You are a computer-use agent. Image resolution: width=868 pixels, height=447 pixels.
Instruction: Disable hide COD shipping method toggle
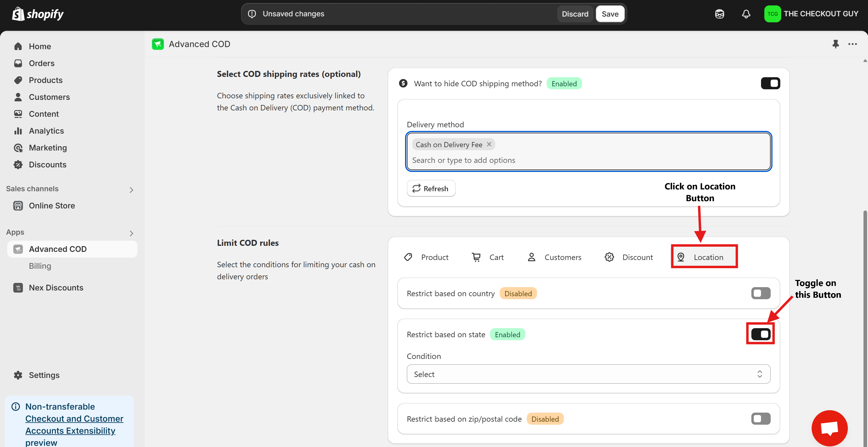(770, 83)
